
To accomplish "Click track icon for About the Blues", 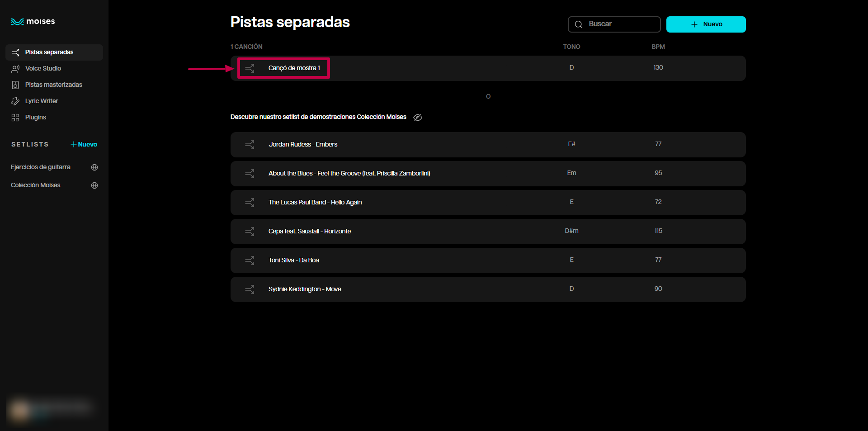I will [250, 174].
